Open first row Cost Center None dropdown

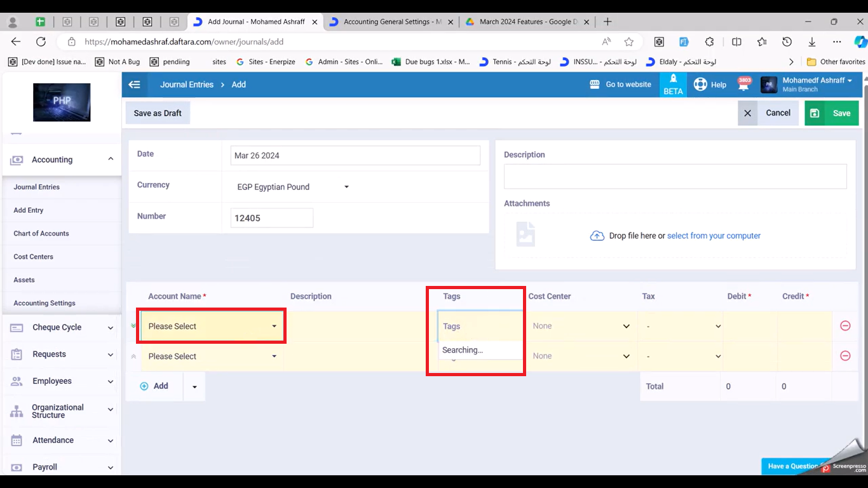click(x=581, y=327)
